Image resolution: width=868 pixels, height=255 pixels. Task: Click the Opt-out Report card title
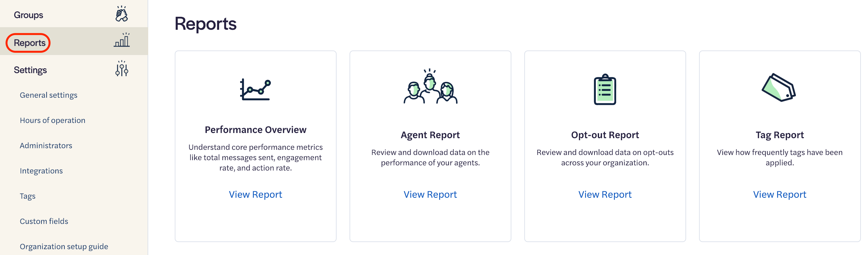[x=605, y=135]
